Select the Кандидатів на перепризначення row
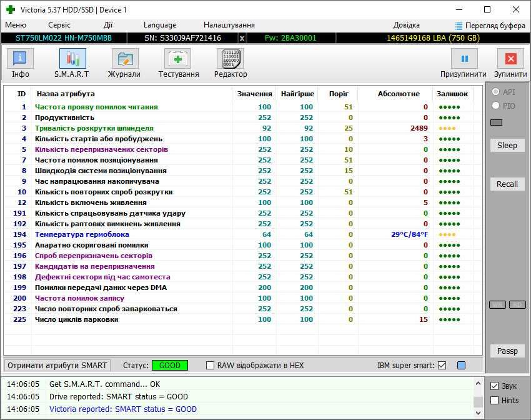The height and width of the screenshot is (420, 531). click(x=243, y=266)
